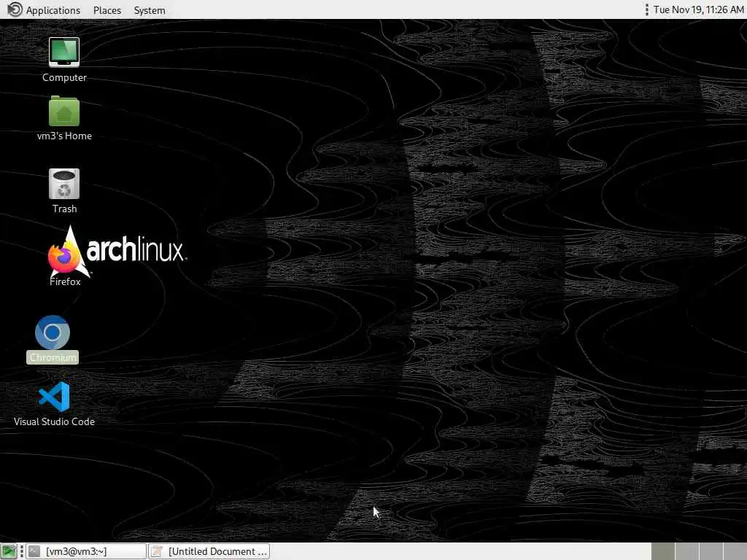747x560 pixels.
Task: Click the MATE logo icon in top panel
Action: pos(15,9)
